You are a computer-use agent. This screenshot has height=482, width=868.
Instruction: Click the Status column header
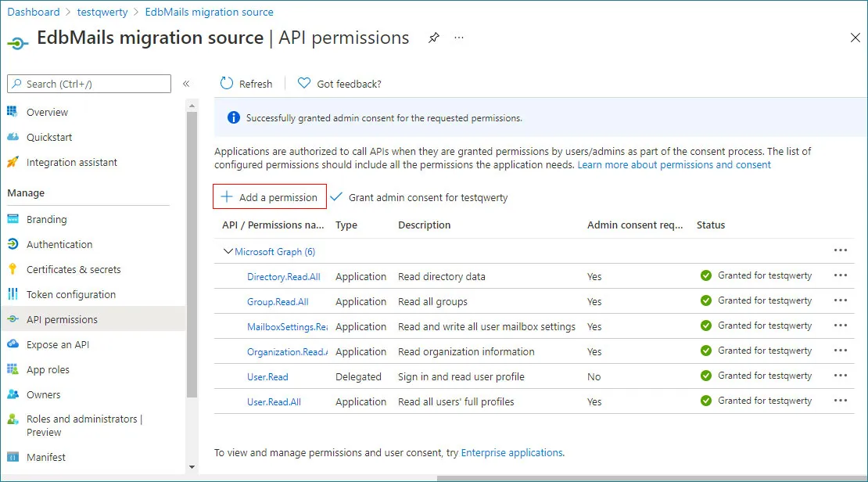[x=710, y=225]
